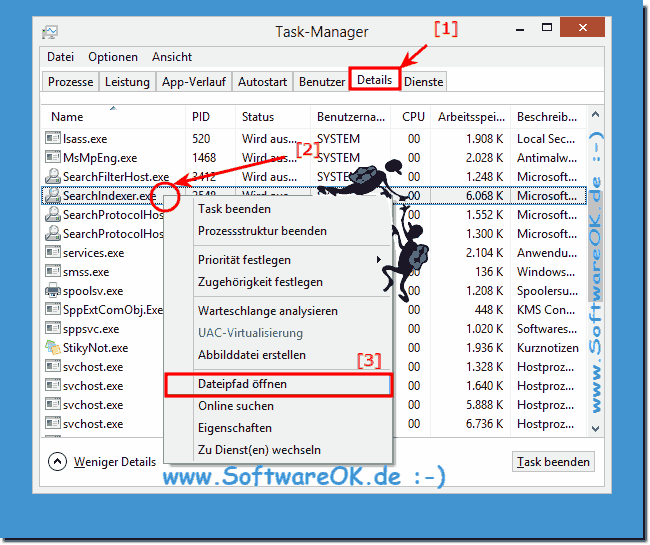The height and width of the screenshot is (545, 650).
Task: Select the SearchFilterHost.exe row name
Action: (116, 177)
